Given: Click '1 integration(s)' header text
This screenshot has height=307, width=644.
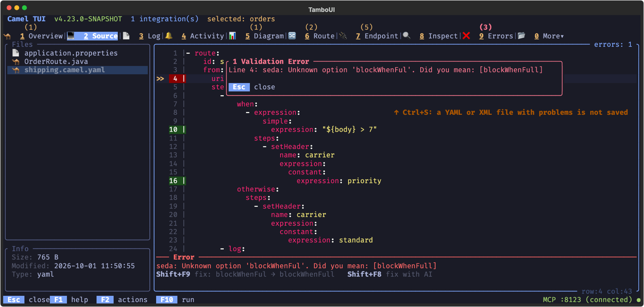Looking at the screenshot, I should pyautogui.click(x=165, y=19).
